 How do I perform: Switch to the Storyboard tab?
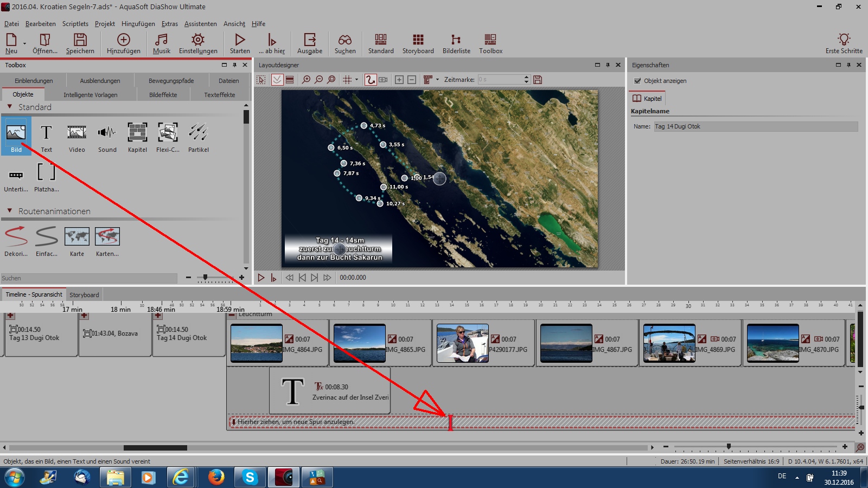point(84,295)
